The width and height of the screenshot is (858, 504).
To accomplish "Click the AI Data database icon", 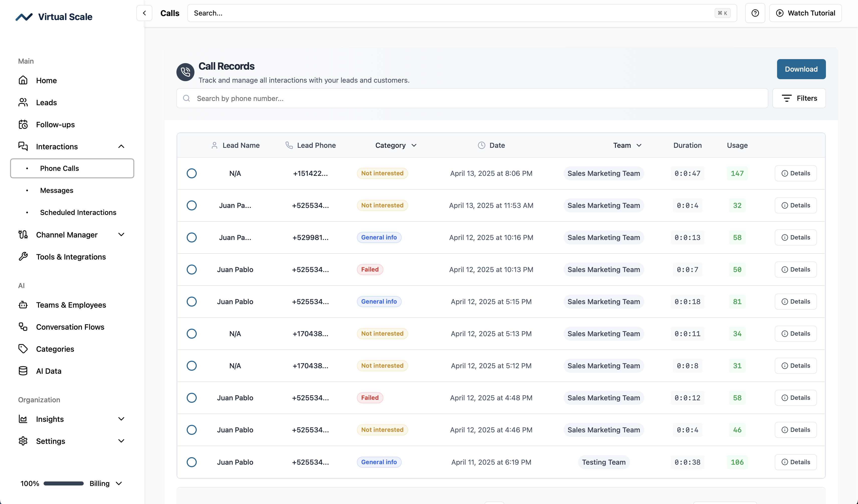I will [23, 371].
